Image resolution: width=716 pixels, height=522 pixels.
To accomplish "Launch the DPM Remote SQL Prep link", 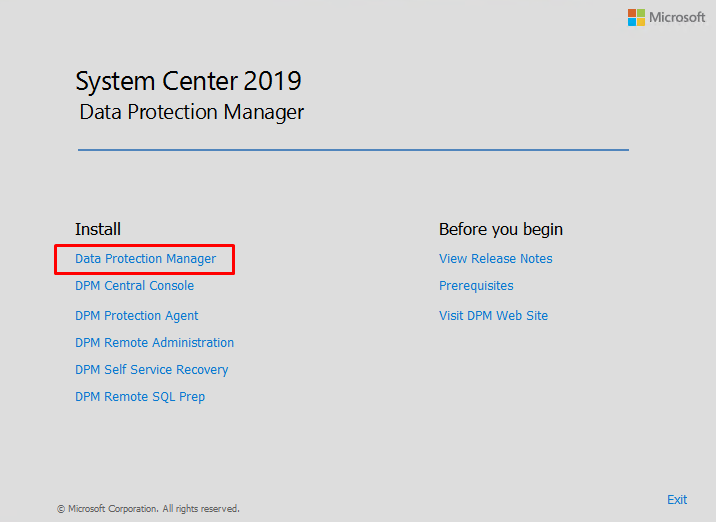I will click(140, 396).
